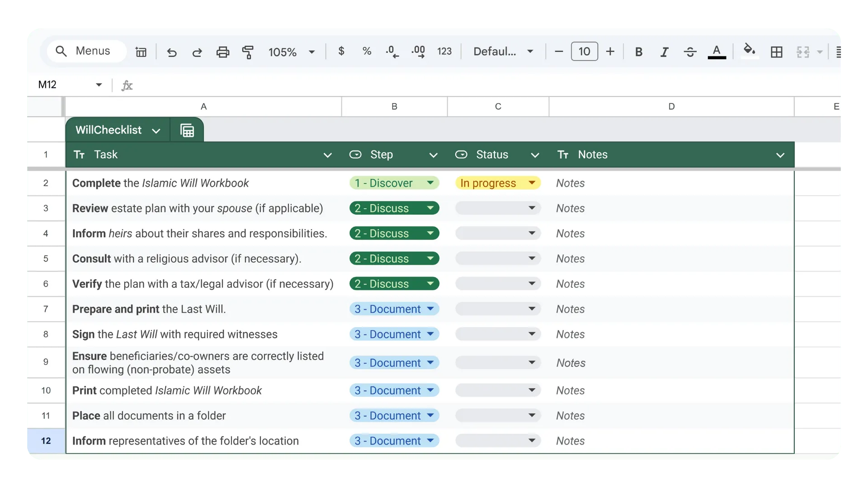
Task: Click the table grid icon next to WillChecklist
Action: click(x=187, y=131)
